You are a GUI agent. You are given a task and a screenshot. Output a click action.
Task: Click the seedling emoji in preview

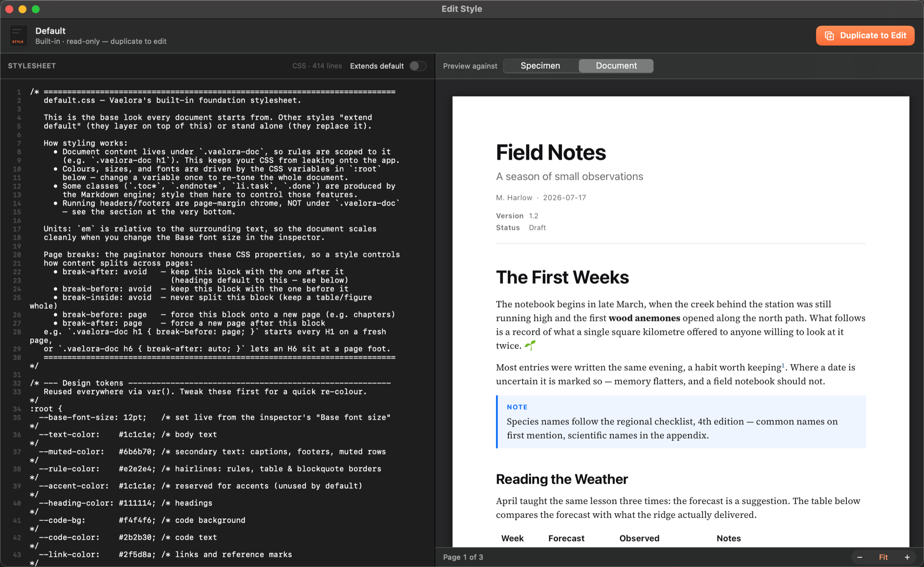click(x=530, y=345)
